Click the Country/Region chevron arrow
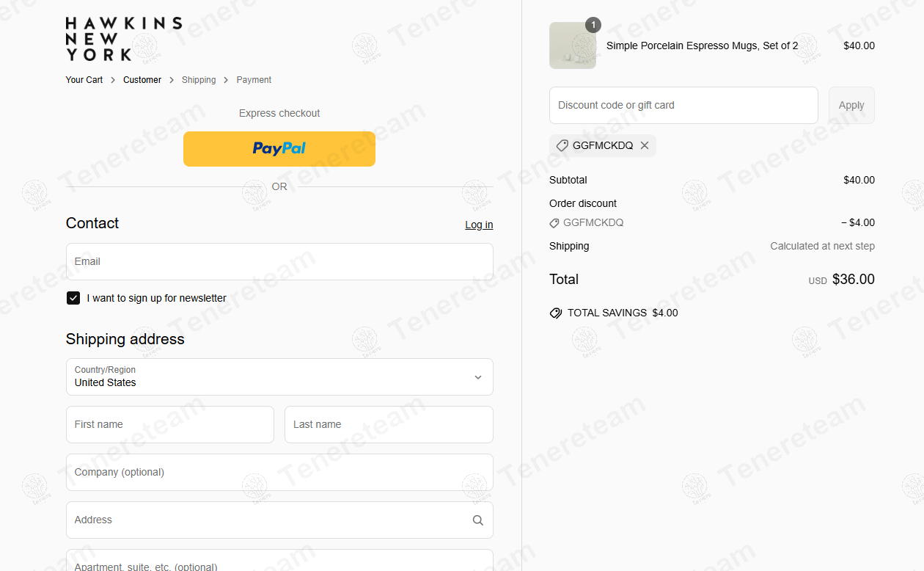The width and height of the screenshot is (924, 571). pyautogui.click(x=477, y=377)
